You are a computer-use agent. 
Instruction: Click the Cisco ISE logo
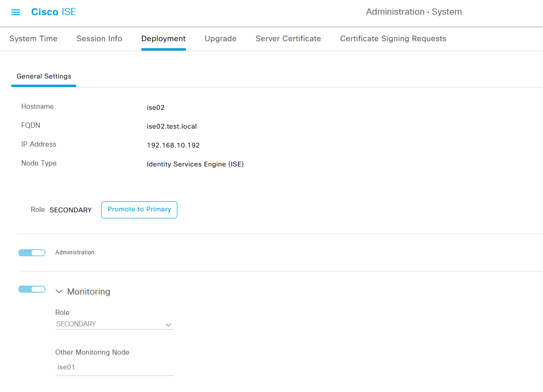click(53, 12)
